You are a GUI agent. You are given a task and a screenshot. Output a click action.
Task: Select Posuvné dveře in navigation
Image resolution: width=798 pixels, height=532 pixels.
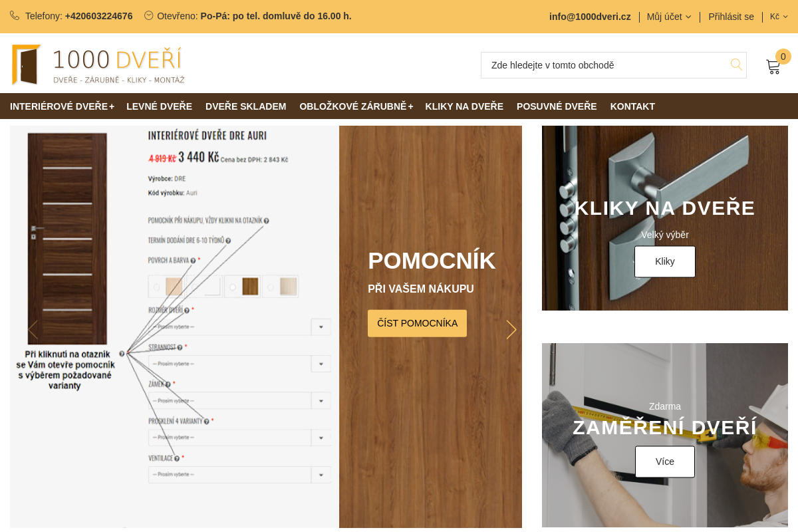click(557, 106)
